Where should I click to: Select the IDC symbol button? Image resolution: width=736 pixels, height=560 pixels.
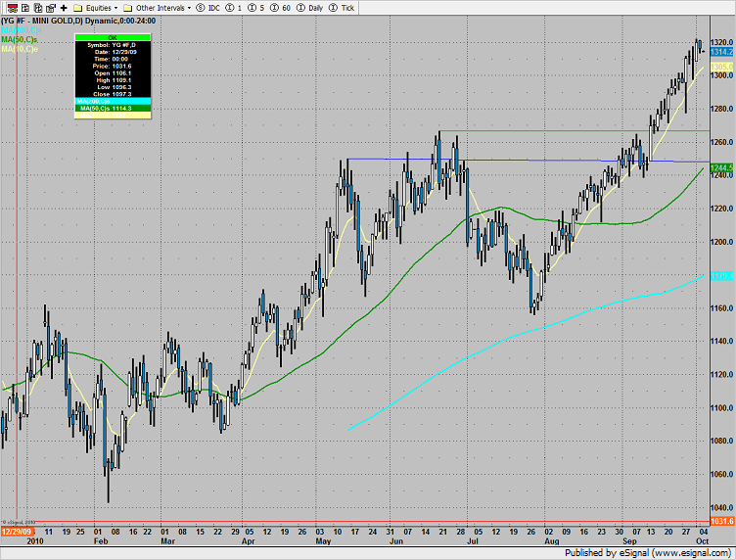(207, 8)
